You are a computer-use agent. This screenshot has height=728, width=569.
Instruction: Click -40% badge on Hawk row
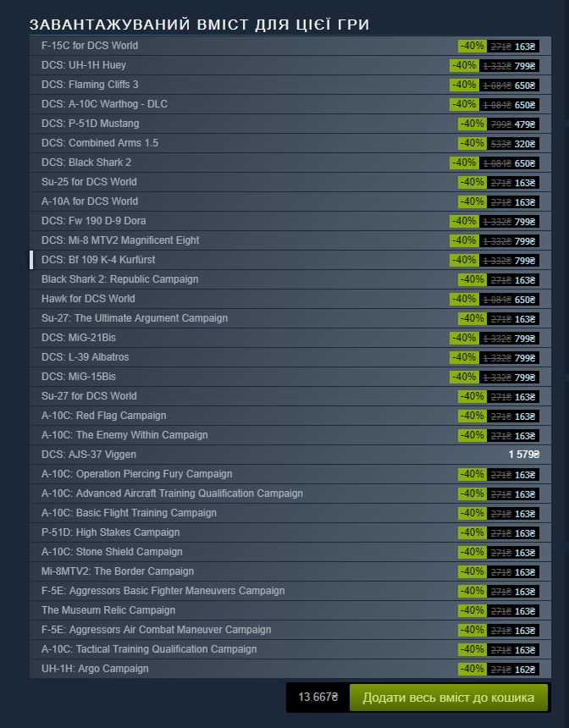pyautogui.click(x=464, y=300)
